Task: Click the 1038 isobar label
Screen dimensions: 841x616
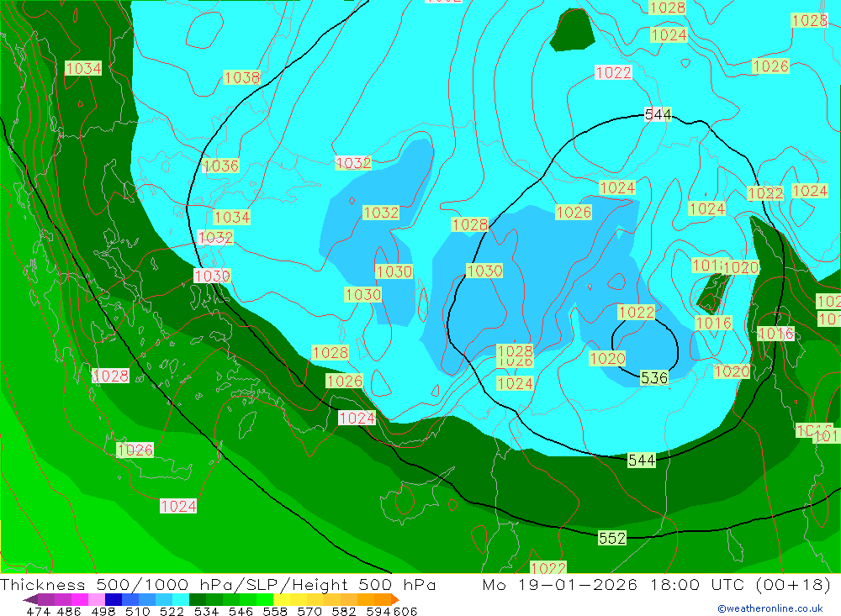Action: (x=241, y=78)
